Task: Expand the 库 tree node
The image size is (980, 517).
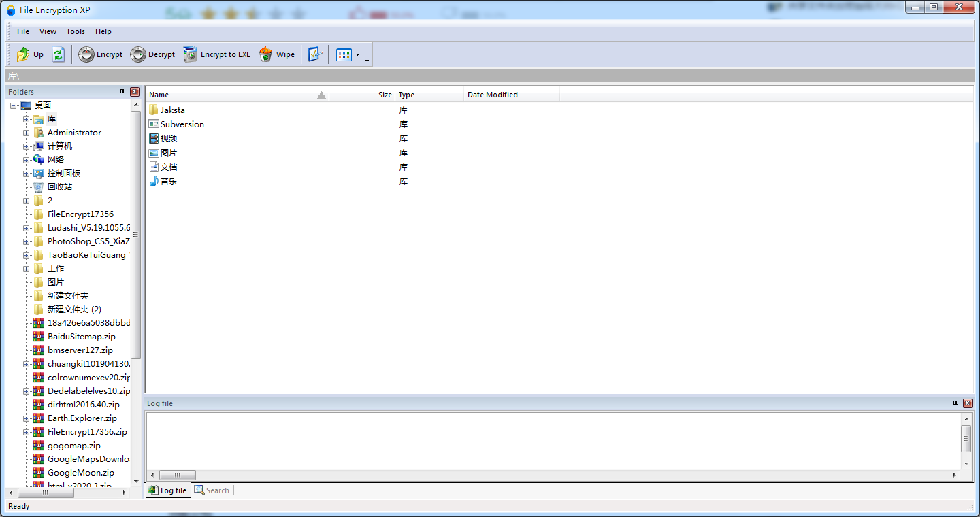Action: (27, 119)
